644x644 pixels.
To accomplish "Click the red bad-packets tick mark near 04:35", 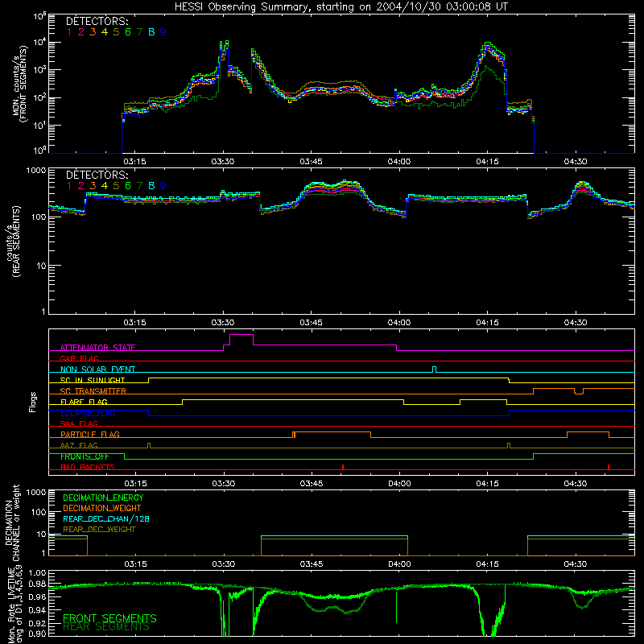I will click(609, 467).
